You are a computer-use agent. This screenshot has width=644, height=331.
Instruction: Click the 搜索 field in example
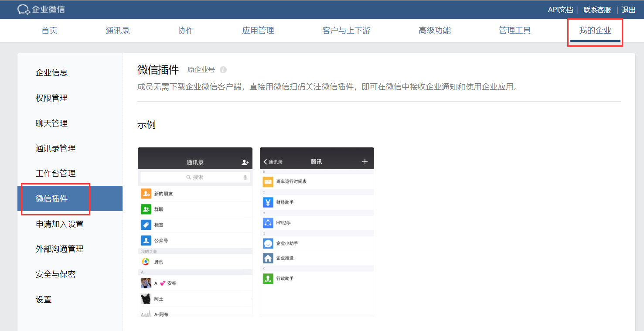coord(194,177)
